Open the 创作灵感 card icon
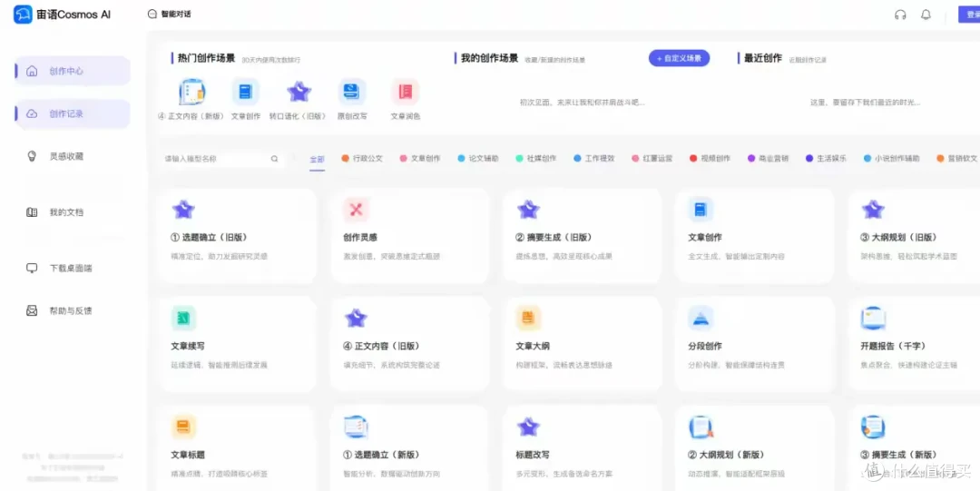This screenshot has height=491, width=980. [x=357, y=210]
